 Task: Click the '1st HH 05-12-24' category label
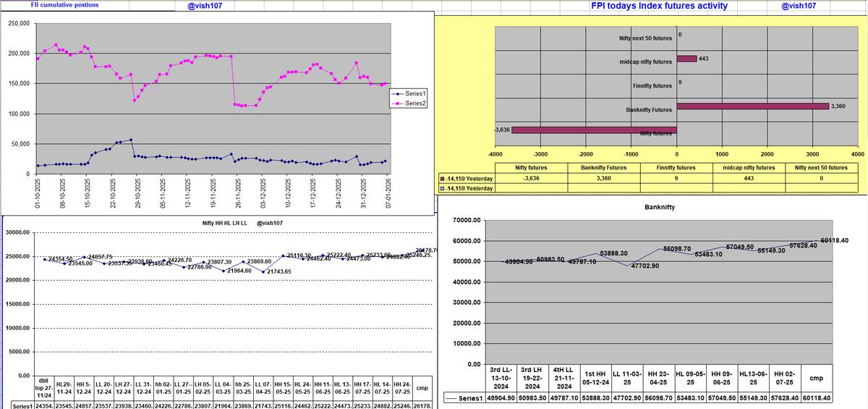coord(596,378)
